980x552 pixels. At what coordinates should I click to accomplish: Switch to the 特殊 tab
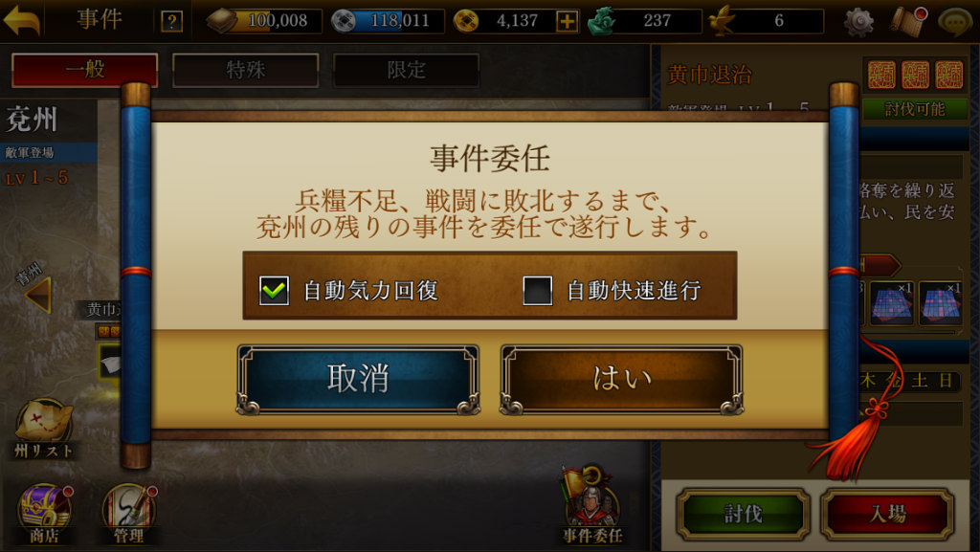pyautogui.click(x=246, y=69)
